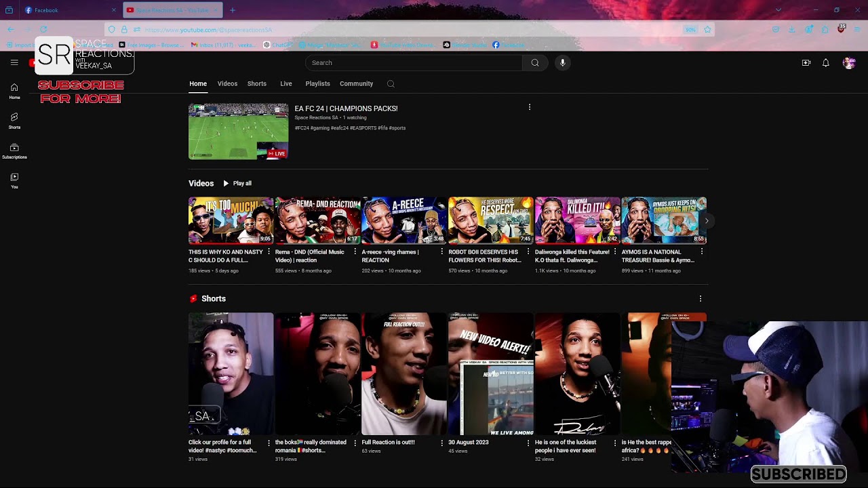The height and width of the screenshot is (488, 868).
Task: Open 'He is one of the luckiest people' short title
Action: 566,446
